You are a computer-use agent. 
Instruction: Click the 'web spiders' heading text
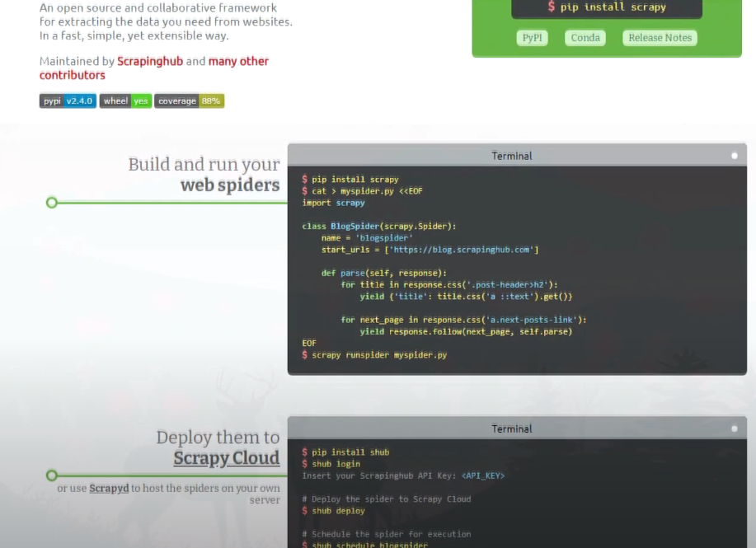[x=230, y=185]
